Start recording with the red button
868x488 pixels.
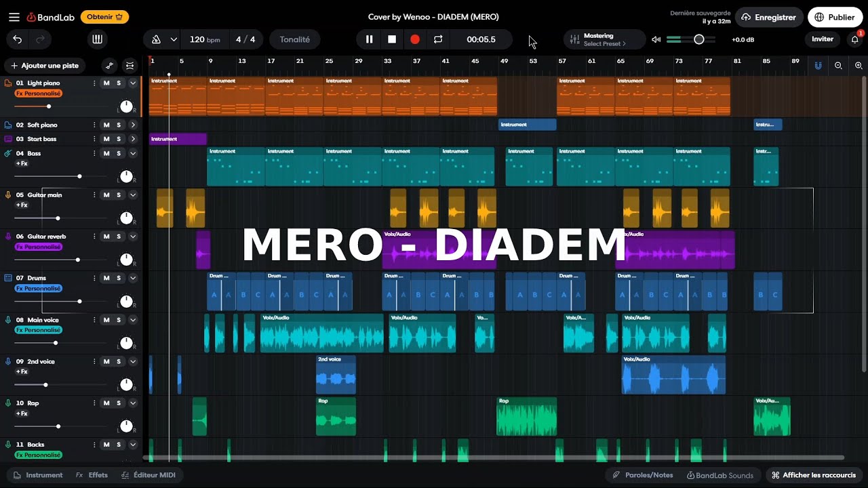415,39
